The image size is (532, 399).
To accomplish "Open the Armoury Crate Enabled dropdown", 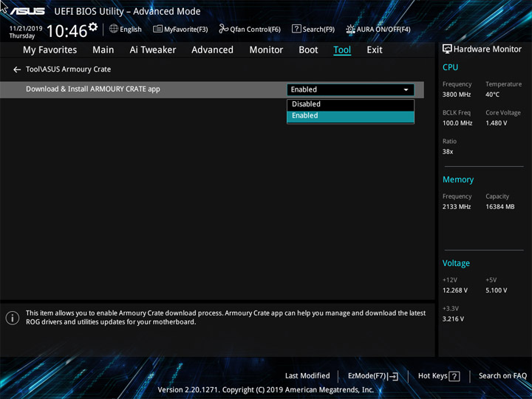I will click(350, 89).
